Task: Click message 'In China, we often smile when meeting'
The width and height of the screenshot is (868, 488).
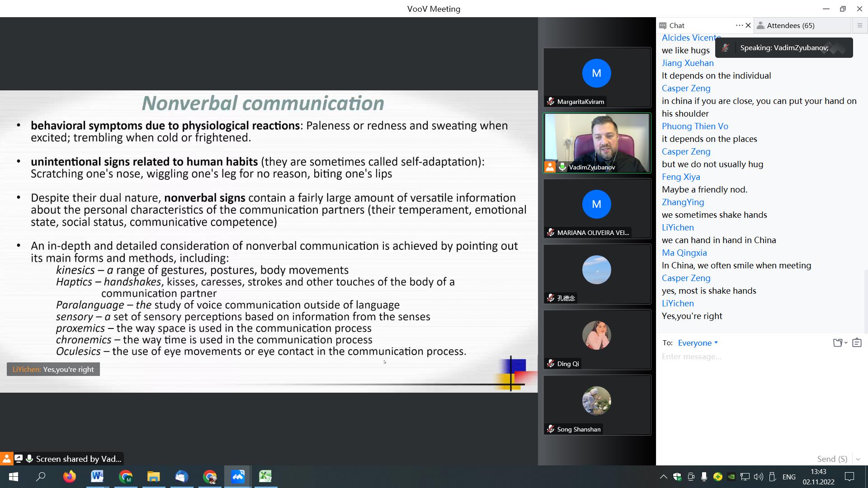Action: coord(736,266)
